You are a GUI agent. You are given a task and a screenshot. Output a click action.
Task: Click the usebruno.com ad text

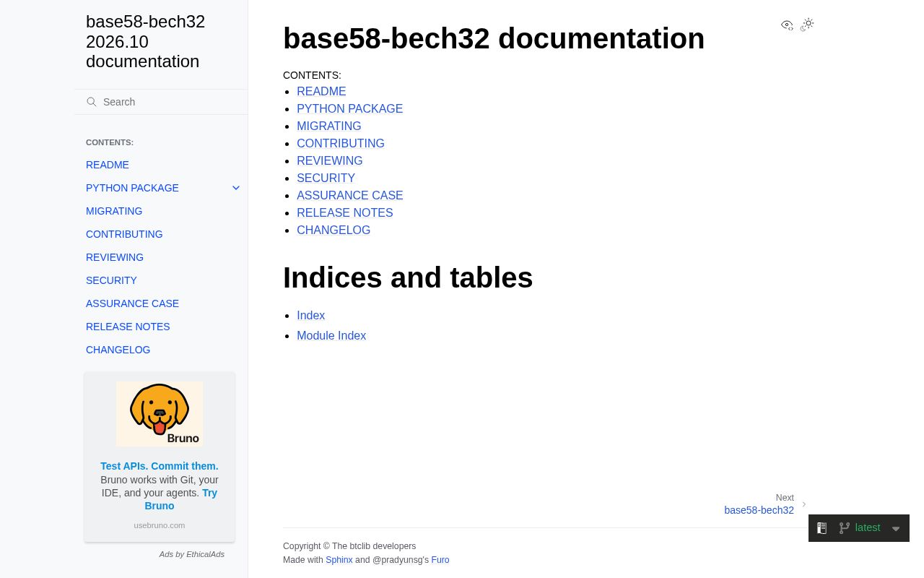tap(160, 525)
